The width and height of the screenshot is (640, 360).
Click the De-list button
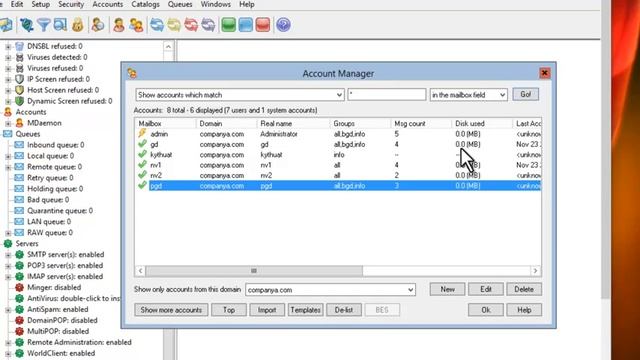pos(344,310)
